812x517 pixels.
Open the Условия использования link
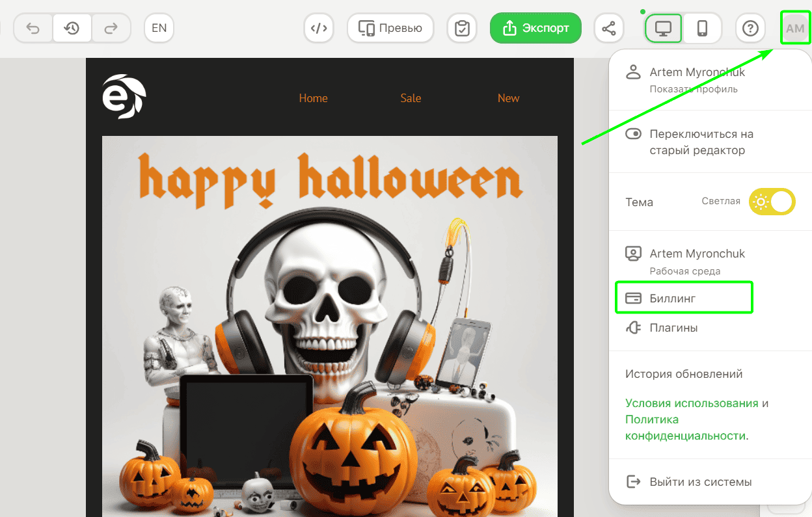pos(691,403)
